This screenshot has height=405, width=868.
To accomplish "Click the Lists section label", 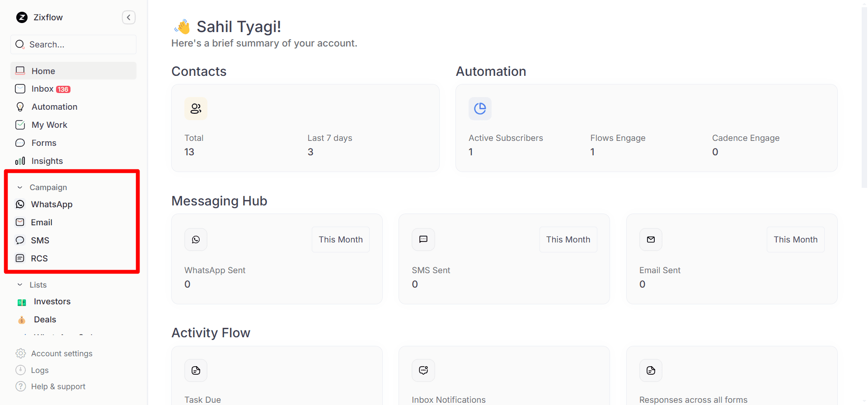I will tap(38, 285).
